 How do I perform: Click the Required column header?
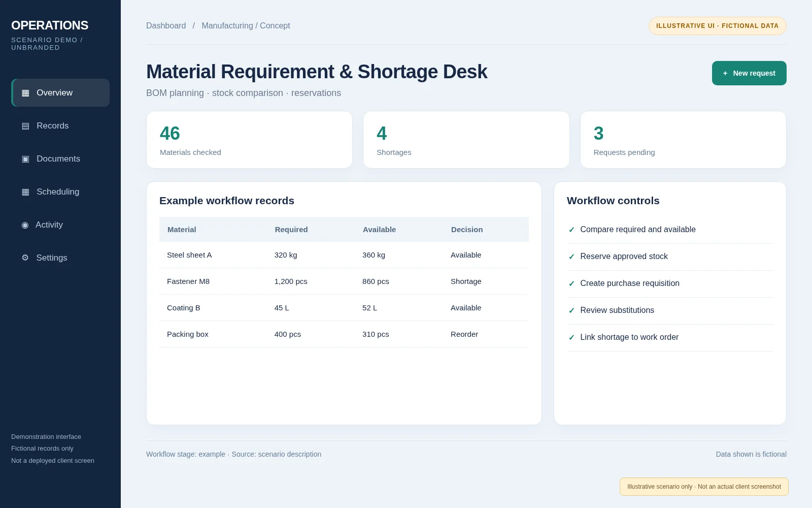coord(291,229)
